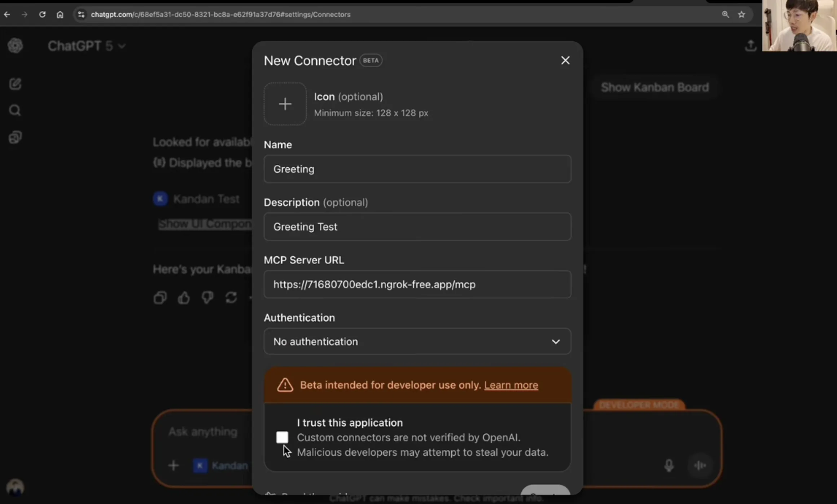This screenshot has width=837, height=504.
Task: Check the "I trust this application" checkbox
Action: tap(282, 437)
